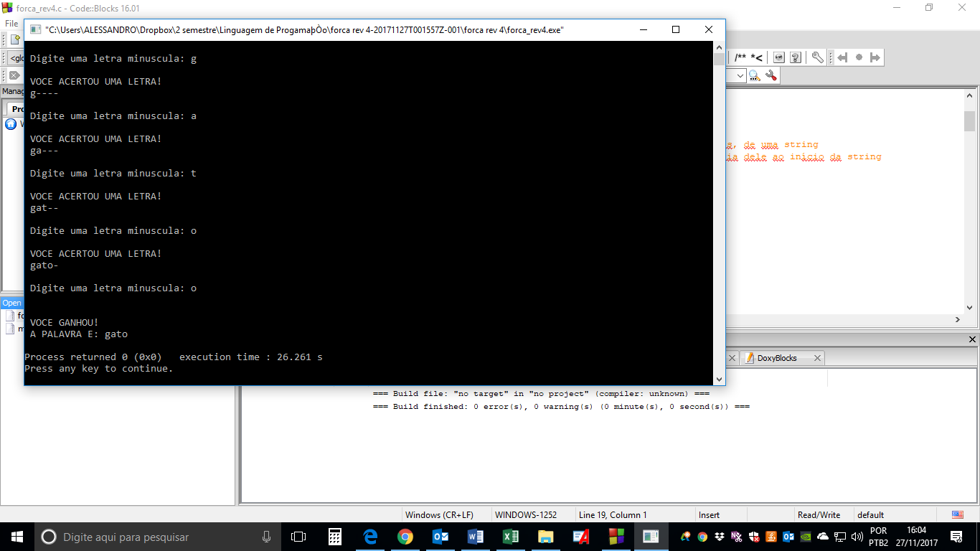Open DoxyBlocks preferences gray wrench icon
Screen dimensions: 980x551
[817, 57]
